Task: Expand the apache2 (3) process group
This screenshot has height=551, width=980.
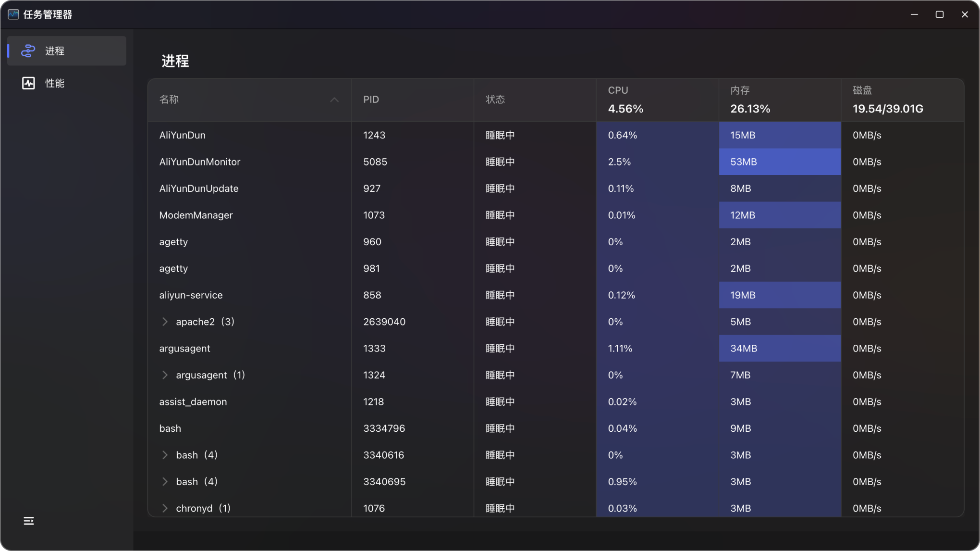Action: click(165, 322)
